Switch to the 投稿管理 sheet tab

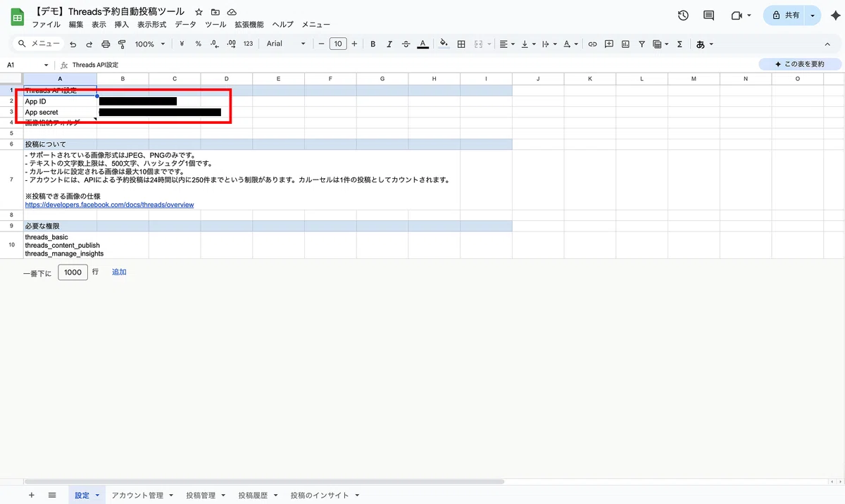click(x=206, y=495)
